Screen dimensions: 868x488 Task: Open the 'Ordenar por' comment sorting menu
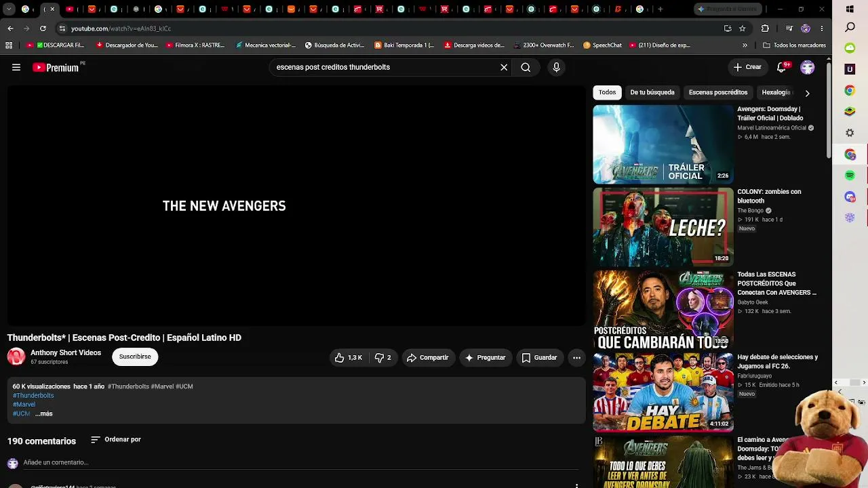(116, 439)
